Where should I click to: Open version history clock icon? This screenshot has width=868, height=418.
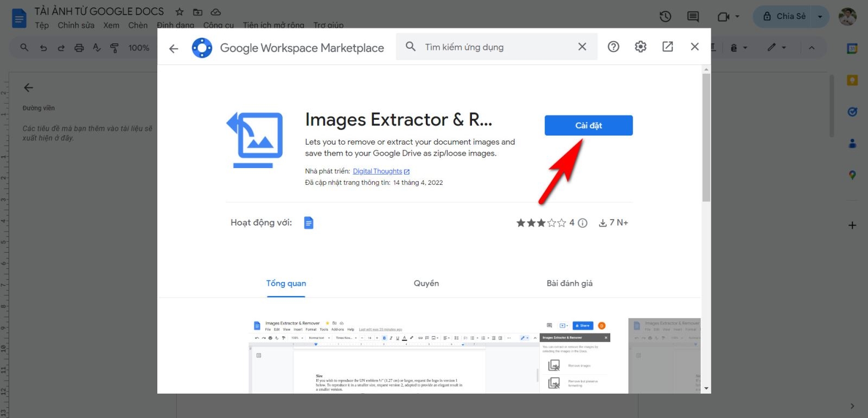[666, 17]
